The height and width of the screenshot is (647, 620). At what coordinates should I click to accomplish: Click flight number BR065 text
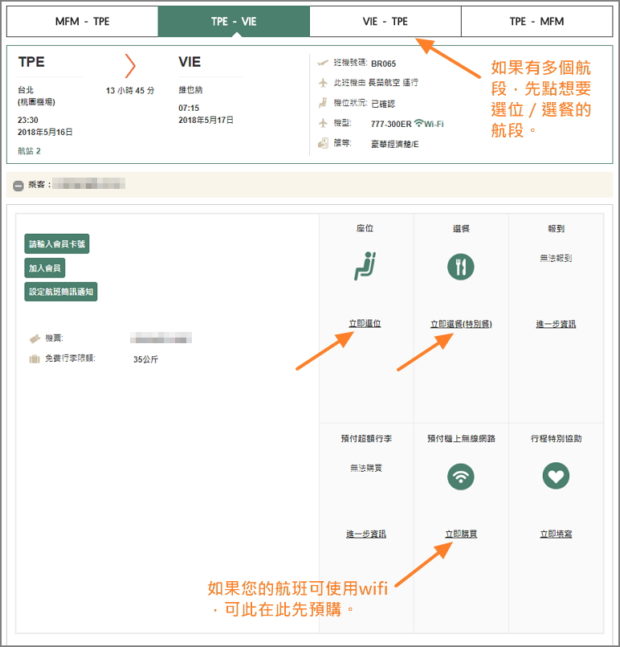383,64
